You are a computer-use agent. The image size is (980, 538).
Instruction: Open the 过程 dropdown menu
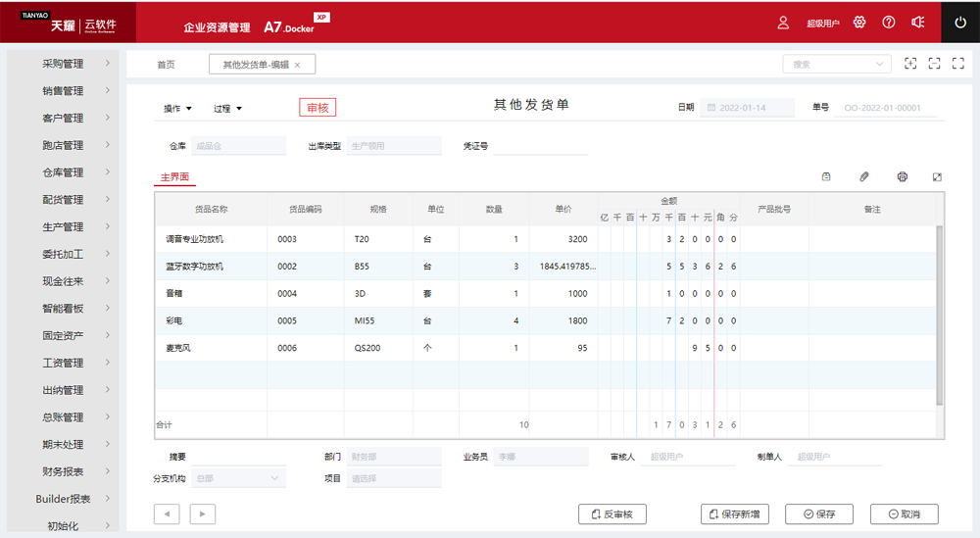point(227,108)
